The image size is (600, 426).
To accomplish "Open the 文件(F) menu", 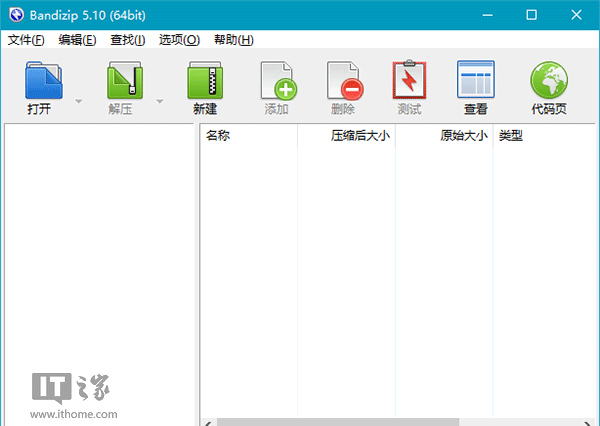I will point(26,40).
